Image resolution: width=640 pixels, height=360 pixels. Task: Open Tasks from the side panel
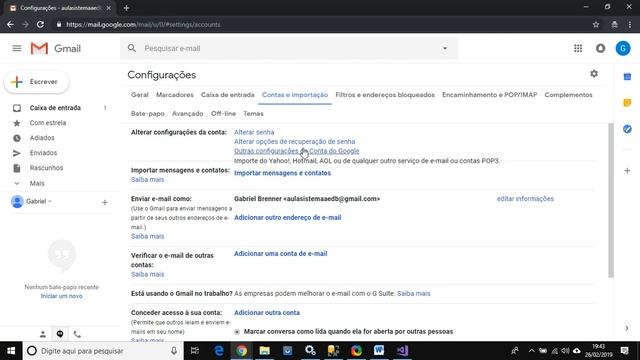[627, 129]
